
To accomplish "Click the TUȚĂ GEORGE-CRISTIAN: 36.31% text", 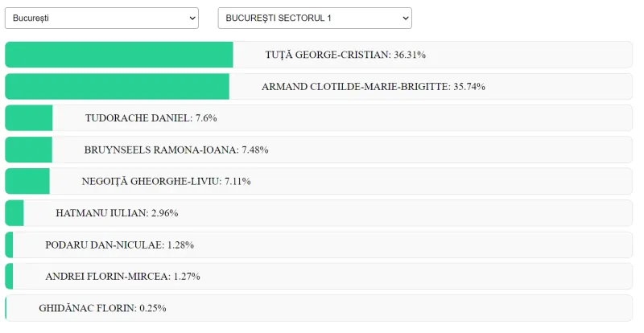I will pyautogui.click(x=345, y=55).
